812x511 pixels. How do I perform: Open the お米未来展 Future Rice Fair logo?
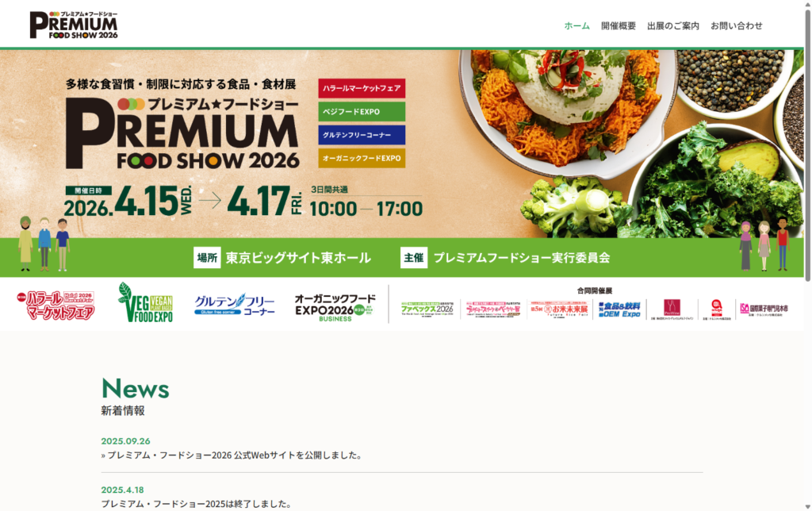559,309
